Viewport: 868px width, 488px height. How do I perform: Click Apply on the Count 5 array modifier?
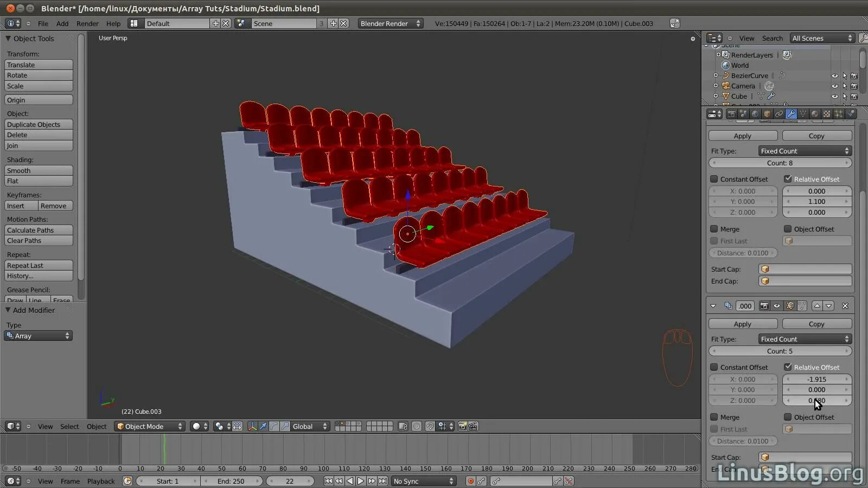click(x=743, y=324)
